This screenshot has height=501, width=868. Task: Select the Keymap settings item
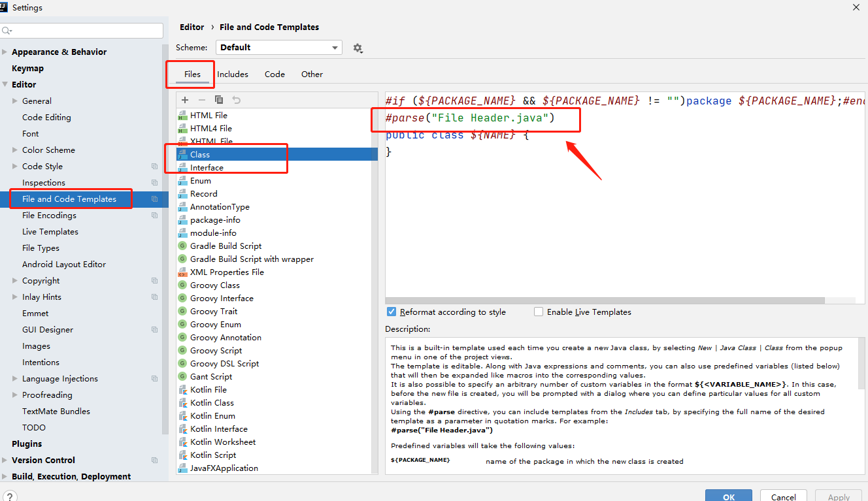pos(27,69)
